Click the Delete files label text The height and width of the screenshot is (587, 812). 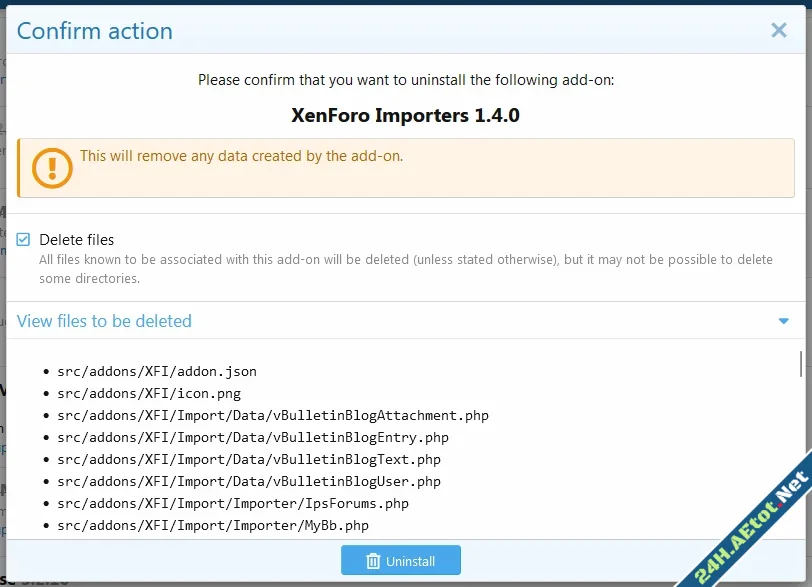pos(77,240)
